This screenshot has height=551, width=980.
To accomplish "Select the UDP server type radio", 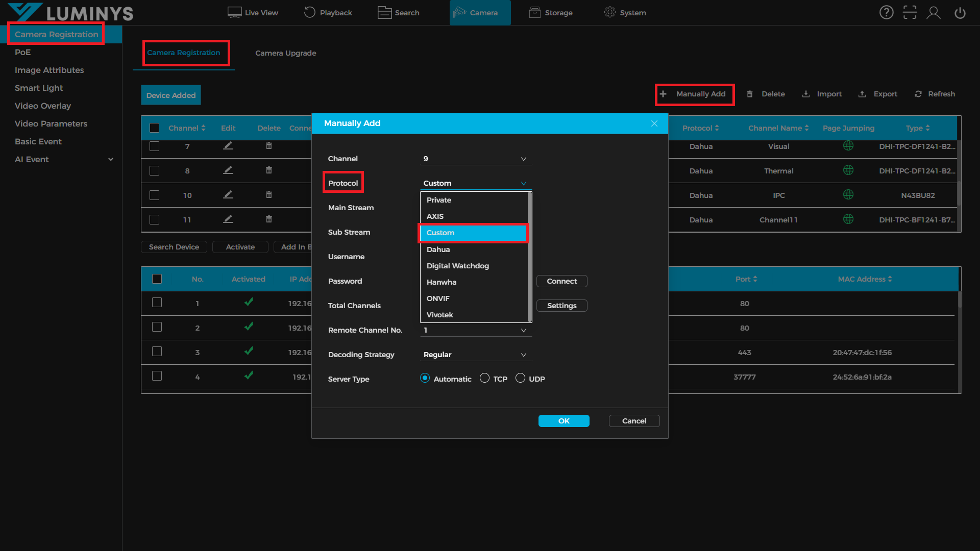I will pyautogui.click(x=520, y=378).
